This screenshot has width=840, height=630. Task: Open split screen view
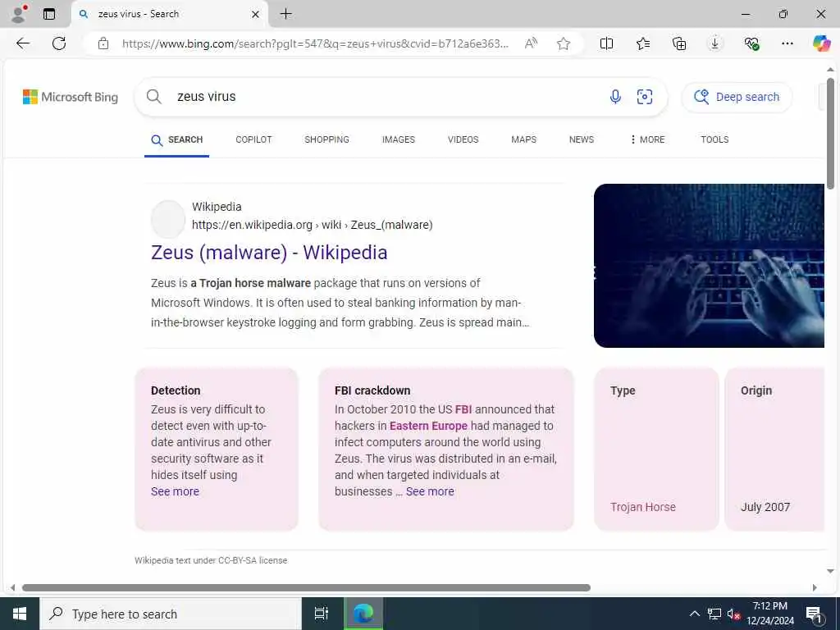tap(606, 43)
